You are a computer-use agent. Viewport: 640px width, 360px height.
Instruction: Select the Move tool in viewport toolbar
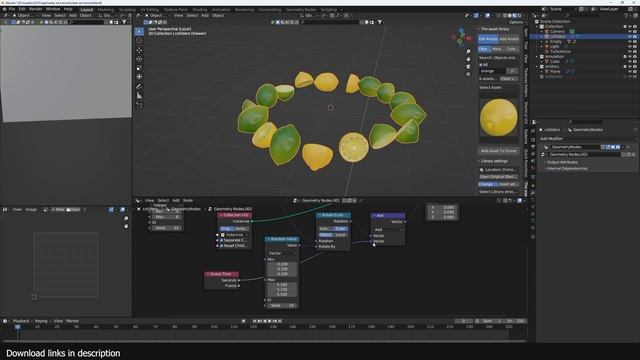140,50
